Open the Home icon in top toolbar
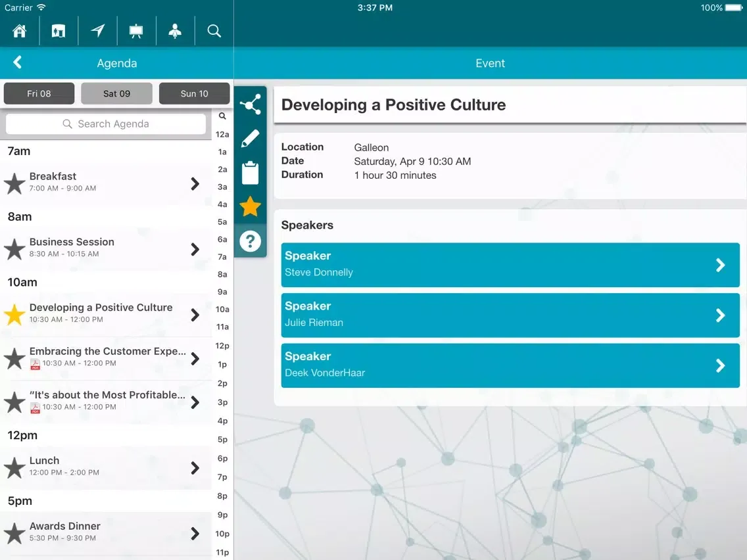 point(20,31)
